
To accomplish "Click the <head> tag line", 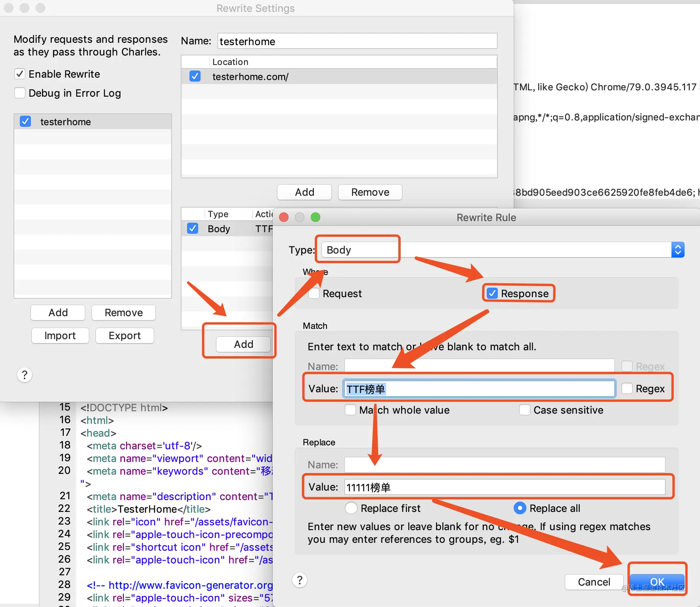I will [x=98, y=433].
